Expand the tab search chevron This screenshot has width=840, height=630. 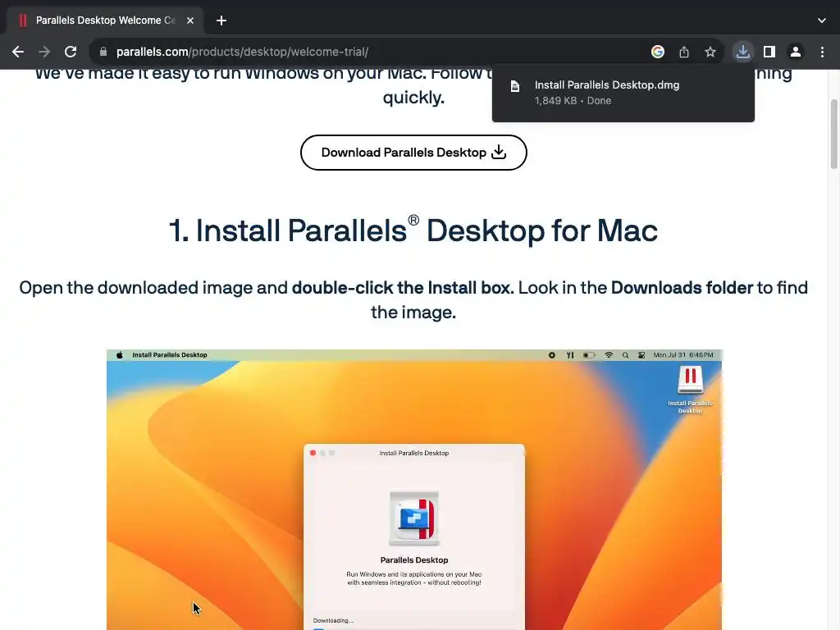pos(822,21)
